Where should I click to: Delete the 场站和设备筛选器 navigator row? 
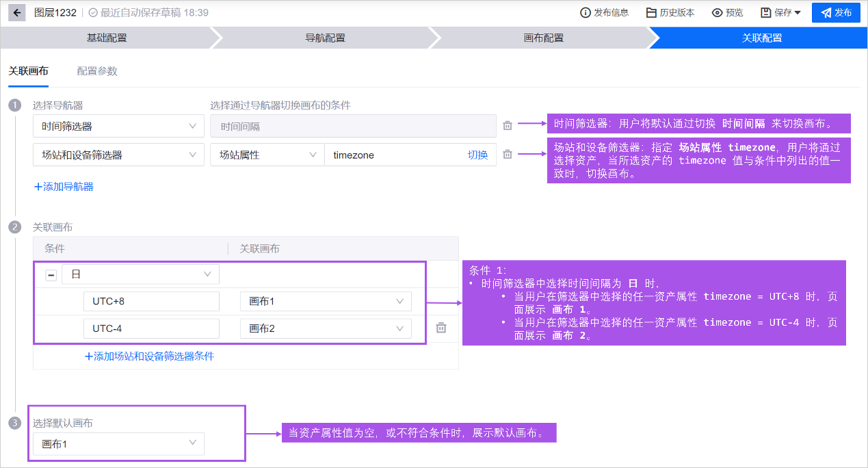[508, 155]
